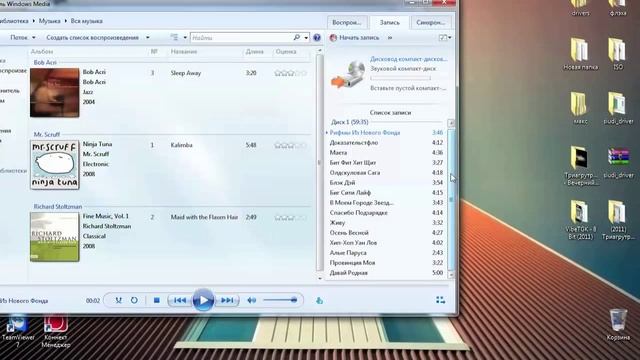Image resolution: width=640 pixels, height=360 pixels.
Task: Sort by 'Название' column header
Action: pos(184,51)
